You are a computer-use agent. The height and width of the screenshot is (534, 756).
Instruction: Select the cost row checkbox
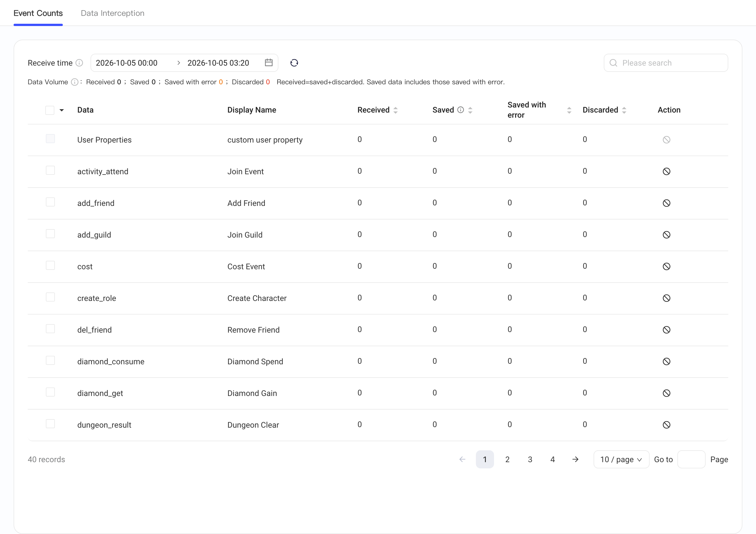(x=50, y=265)
